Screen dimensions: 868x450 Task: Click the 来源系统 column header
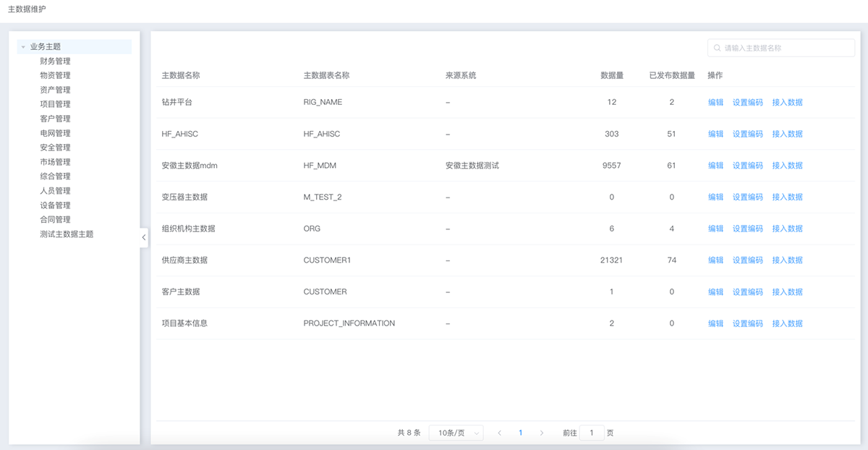[461, 75]
